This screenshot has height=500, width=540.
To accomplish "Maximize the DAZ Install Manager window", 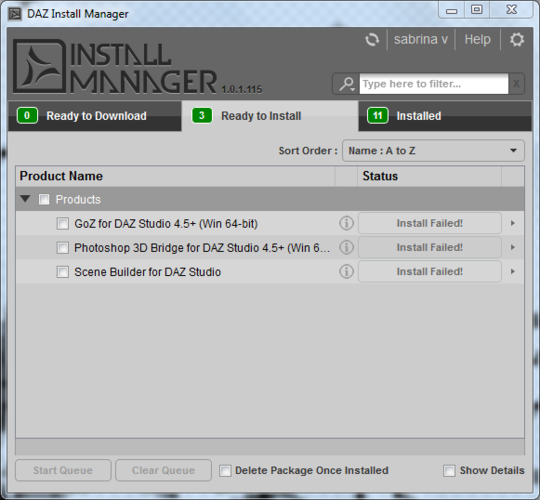I will pyautogui.click(x=477, y=10).
